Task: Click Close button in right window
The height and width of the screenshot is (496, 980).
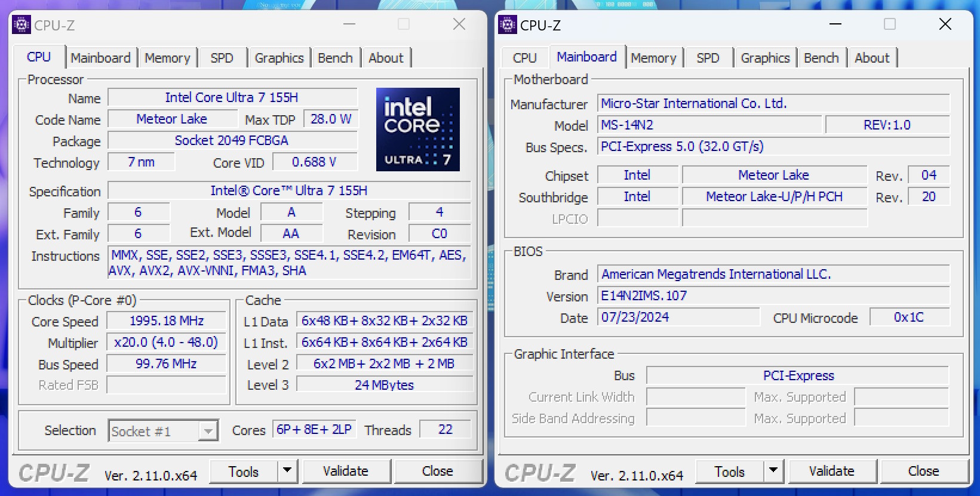Action: pyautogui.click(x=924, y=471)
